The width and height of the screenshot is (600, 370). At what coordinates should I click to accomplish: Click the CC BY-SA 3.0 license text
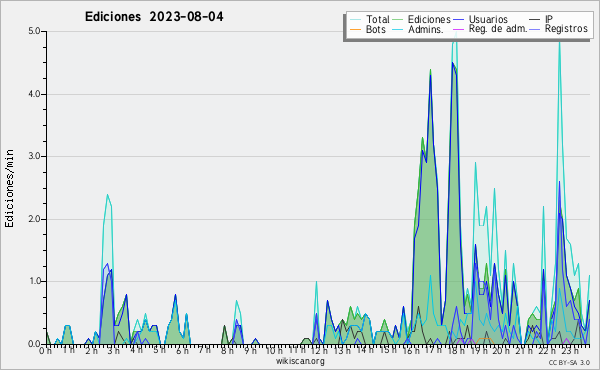pyautogui.click(x=569, y=362)
